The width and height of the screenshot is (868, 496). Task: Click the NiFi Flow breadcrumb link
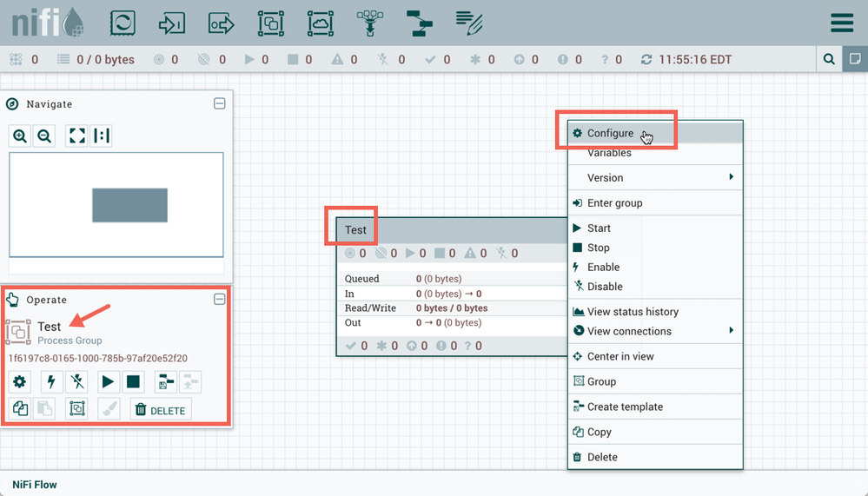point(35,485)
